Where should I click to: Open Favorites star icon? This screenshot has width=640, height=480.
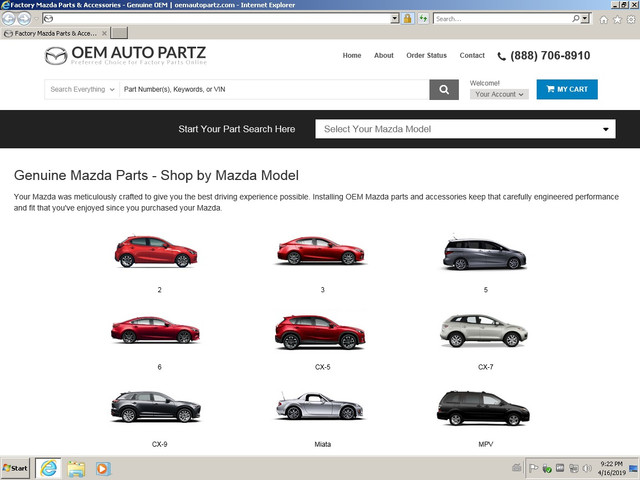(617, 19)
